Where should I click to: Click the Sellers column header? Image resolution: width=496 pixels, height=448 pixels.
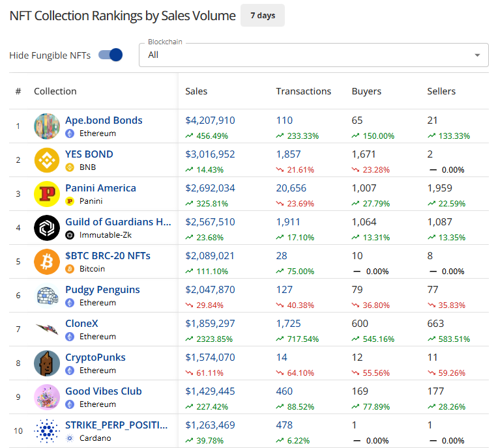click(441, 91)
